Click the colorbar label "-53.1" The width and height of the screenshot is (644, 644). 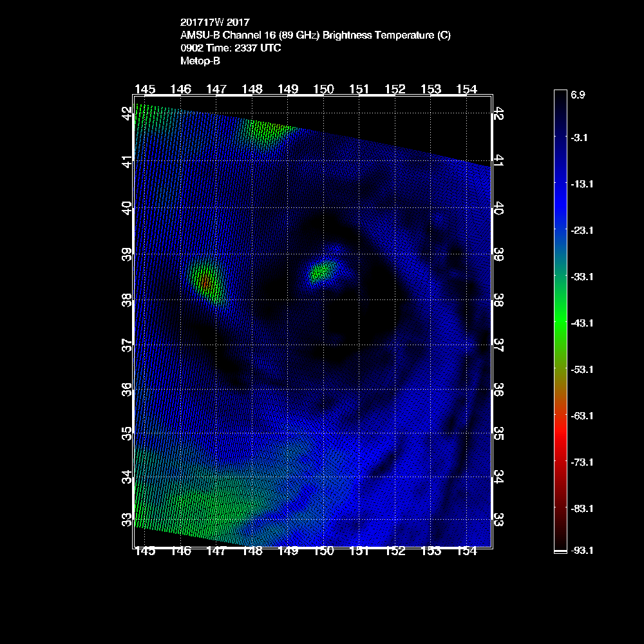582,370
